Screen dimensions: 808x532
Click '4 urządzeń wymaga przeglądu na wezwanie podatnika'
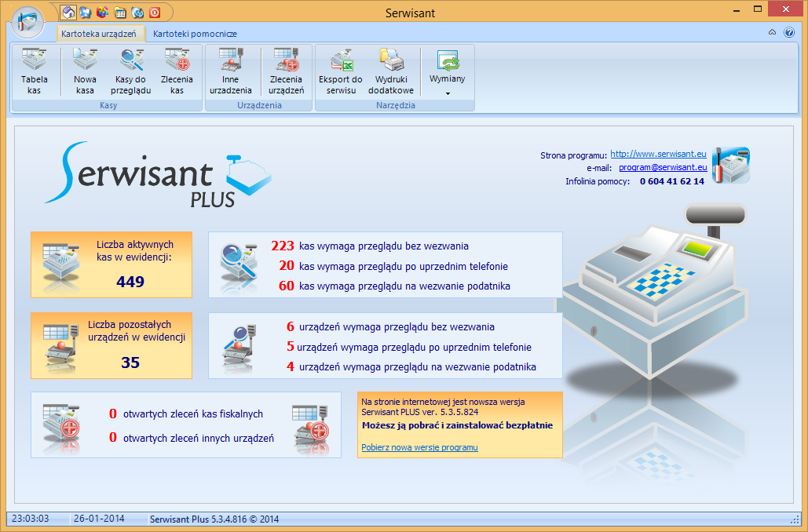(x=411, y=366)
